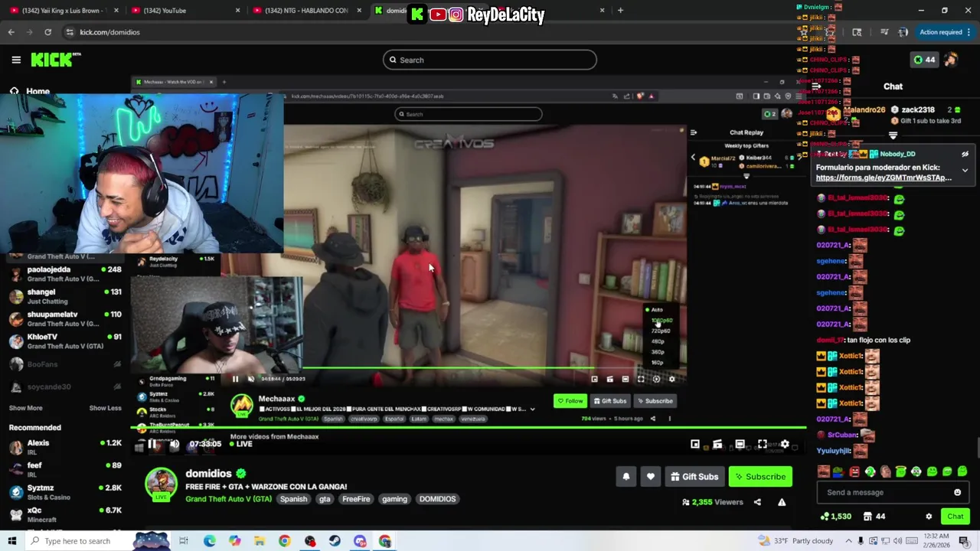Image resolution: width=980 pixels, height=551 pixels.
Task: Open Grand Theft Auto V (GTA) category
Action: 228,499
